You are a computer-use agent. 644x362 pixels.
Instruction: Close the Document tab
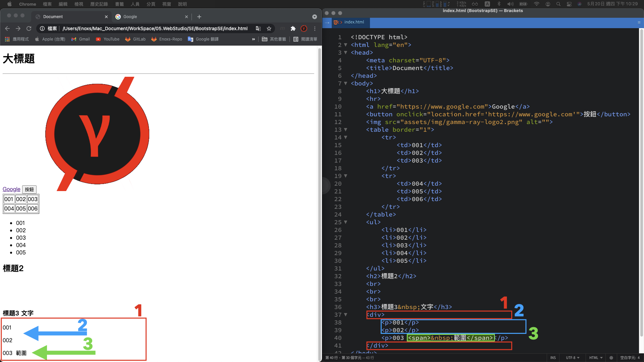pos(106,17)
